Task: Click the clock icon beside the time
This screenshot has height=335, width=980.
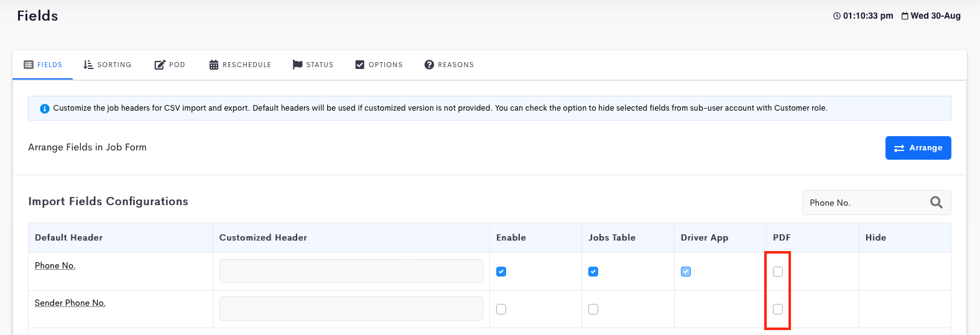Action: 837,16
